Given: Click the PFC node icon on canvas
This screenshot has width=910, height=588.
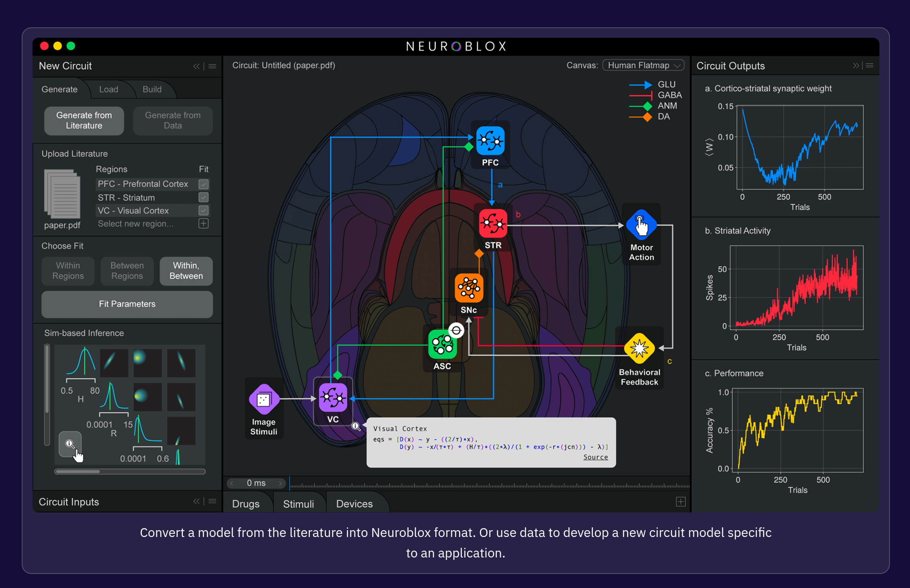Looking at the screenshot, I should click(490, 141).
